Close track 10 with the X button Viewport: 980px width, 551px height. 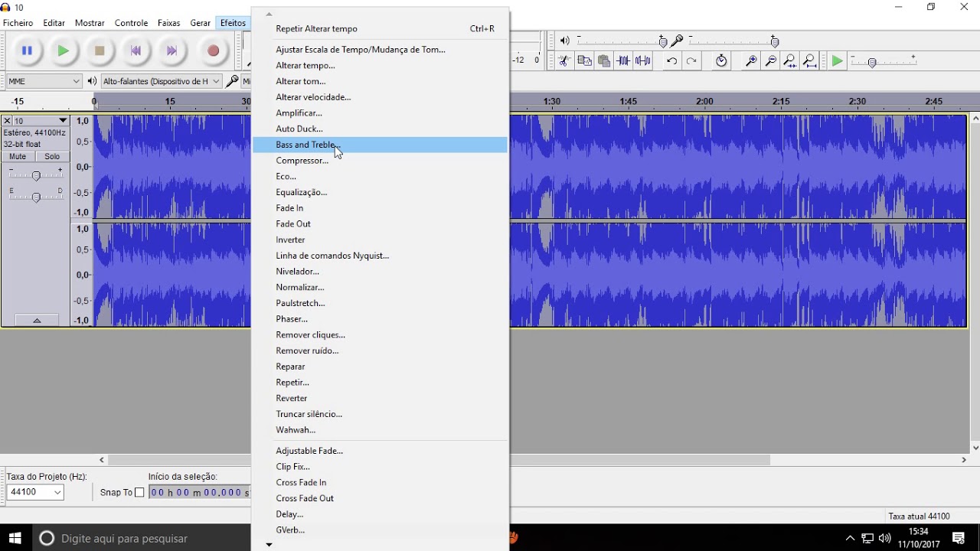pos(7,121)
